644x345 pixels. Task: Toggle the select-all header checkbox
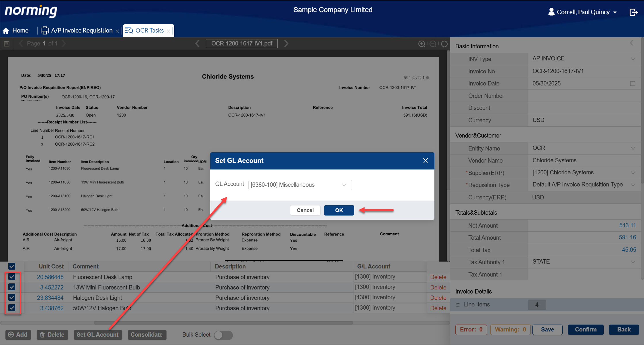click(x=12, y=266)
